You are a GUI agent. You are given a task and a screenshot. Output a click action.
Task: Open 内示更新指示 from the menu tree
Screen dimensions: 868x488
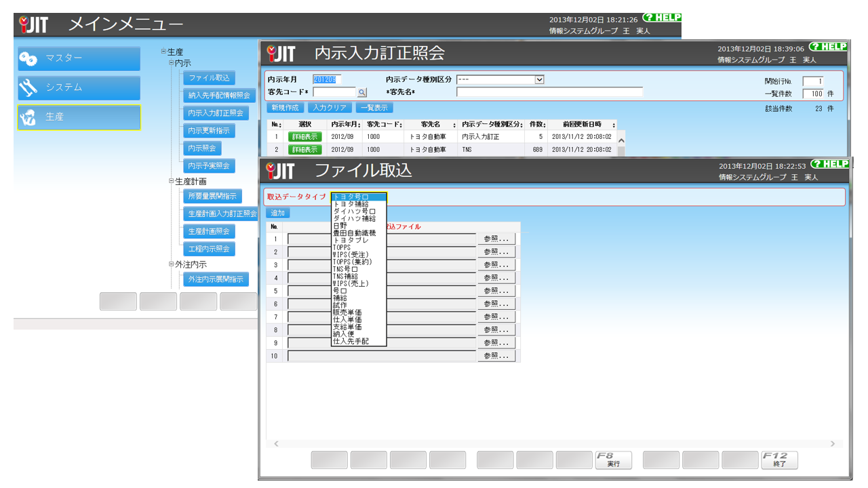(x=209, y=131)
